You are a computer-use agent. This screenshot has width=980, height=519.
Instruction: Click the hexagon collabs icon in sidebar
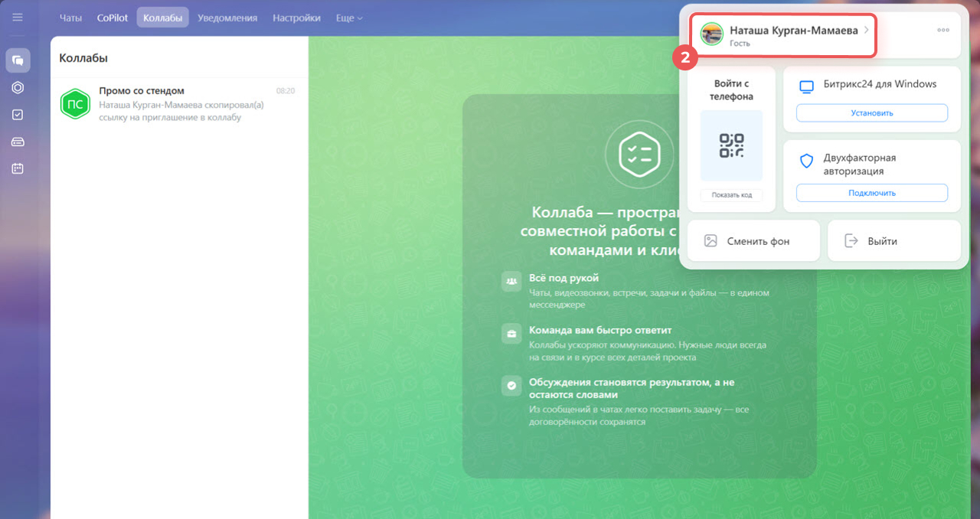click(18, 87)
